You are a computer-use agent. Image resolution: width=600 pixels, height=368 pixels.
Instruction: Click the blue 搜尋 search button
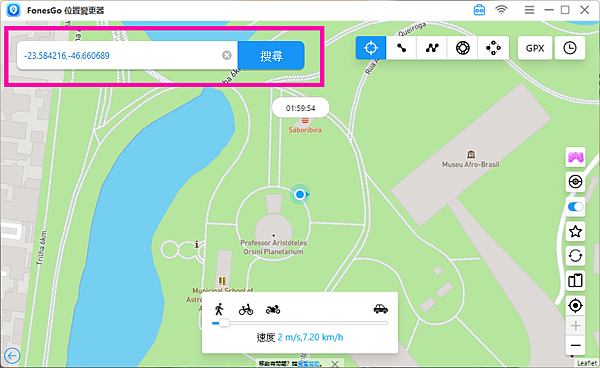(x=271, y=56)
